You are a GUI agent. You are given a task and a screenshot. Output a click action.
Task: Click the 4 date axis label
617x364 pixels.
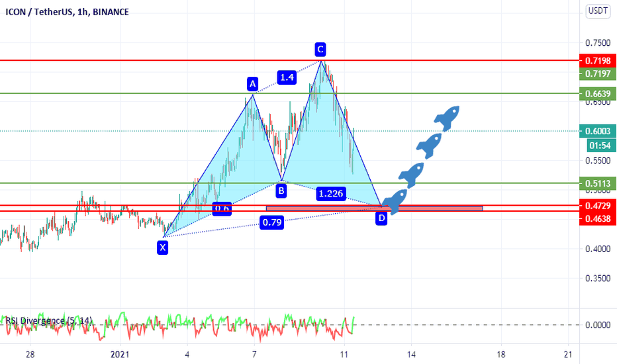point(187,355)
